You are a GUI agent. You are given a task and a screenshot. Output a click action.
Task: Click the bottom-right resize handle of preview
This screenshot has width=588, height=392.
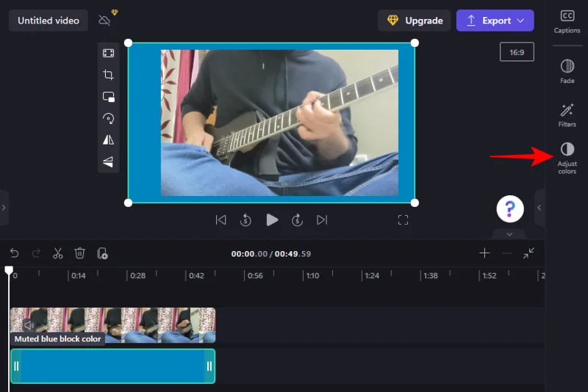415,203
